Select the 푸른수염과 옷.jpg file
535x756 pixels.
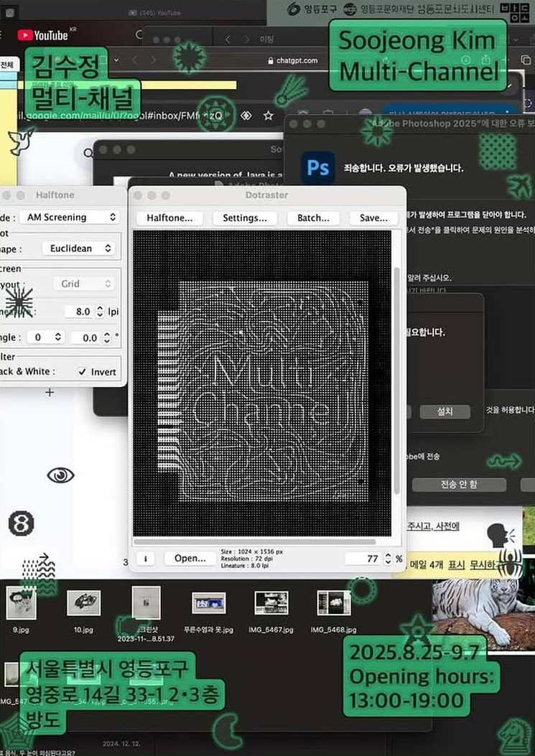[208, 603]
